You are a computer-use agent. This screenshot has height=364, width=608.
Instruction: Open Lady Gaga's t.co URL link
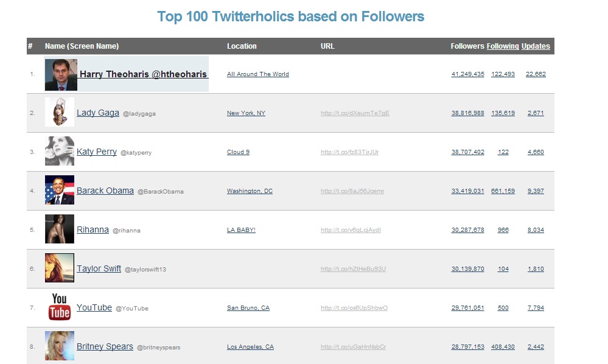355,113
